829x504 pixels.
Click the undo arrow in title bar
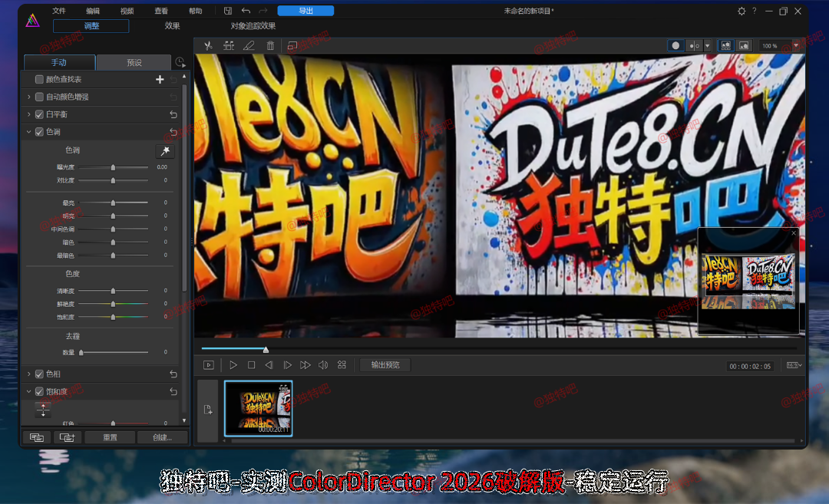point(246,11)
